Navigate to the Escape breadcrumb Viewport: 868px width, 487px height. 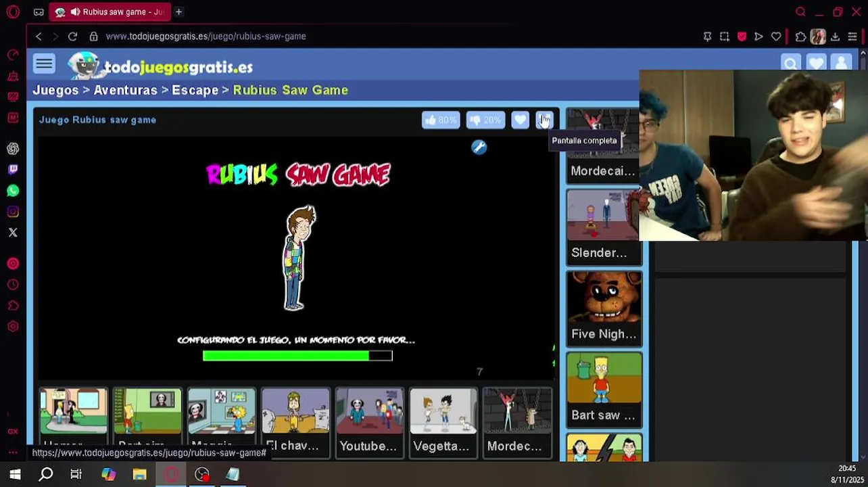click(x=195, y=90)
